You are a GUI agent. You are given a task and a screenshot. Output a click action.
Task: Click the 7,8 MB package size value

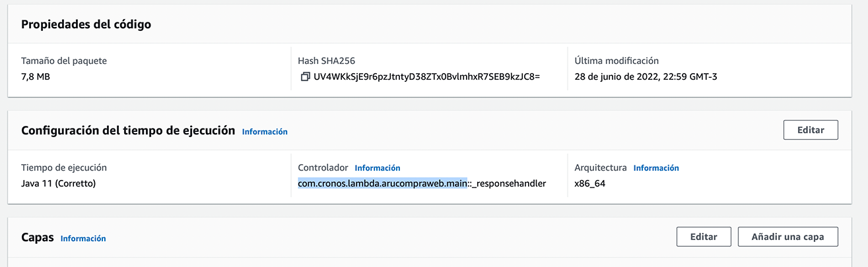point(36,77)
